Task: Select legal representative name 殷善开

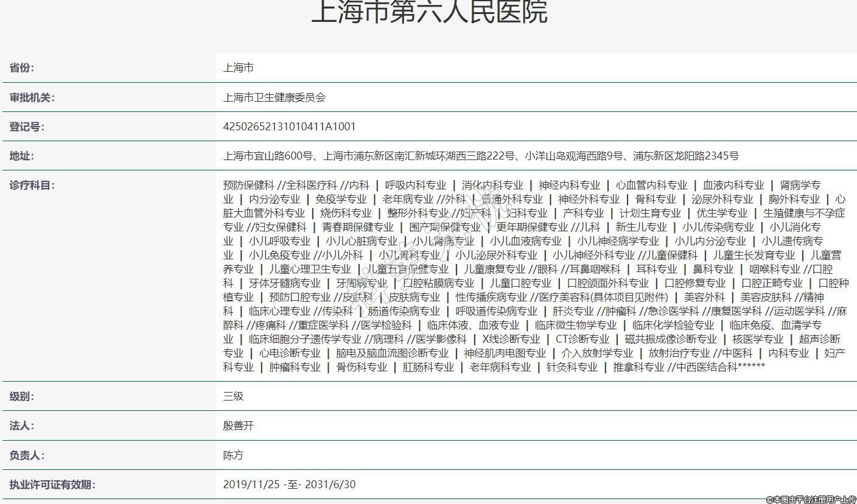Action: (238, 425)
